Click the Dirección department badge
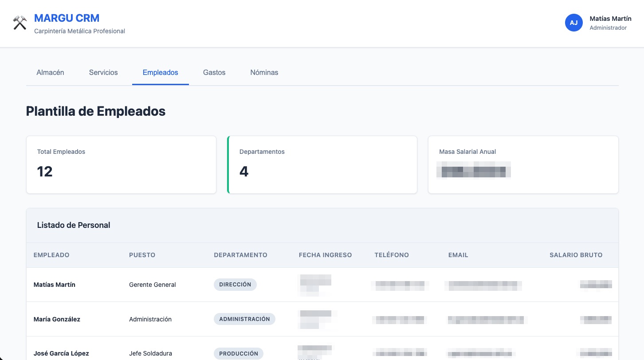The width and height of the screenshot is (644, 360). click(x=235, y=285)
